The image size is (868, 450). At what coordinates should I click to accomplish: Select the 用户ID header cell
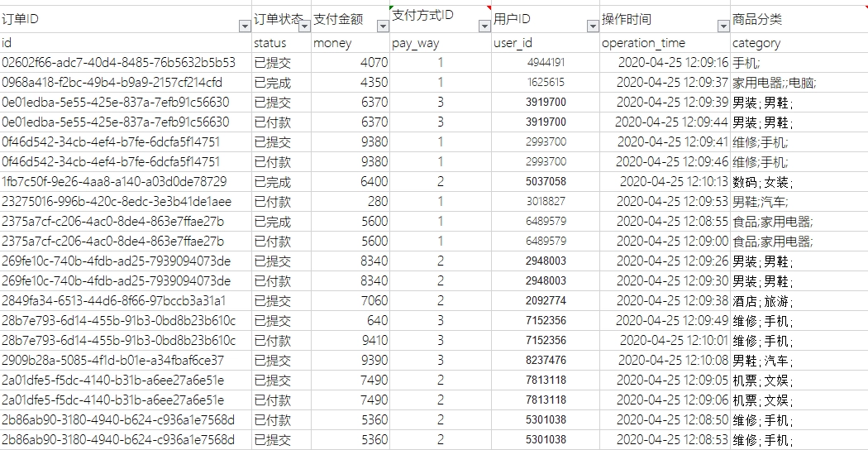(546, 19)
